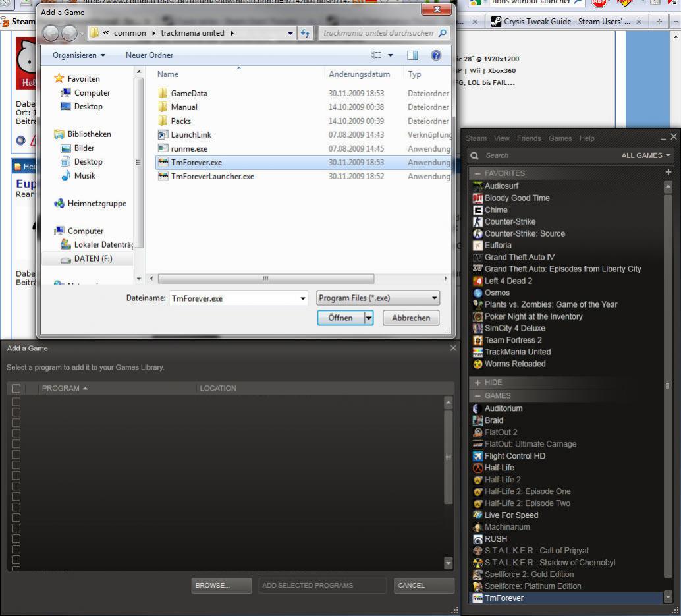Viewport: 681px width, 616px height.
Task: Tick the seventh checkbox in the program list
Action: (x=16, y=465)
